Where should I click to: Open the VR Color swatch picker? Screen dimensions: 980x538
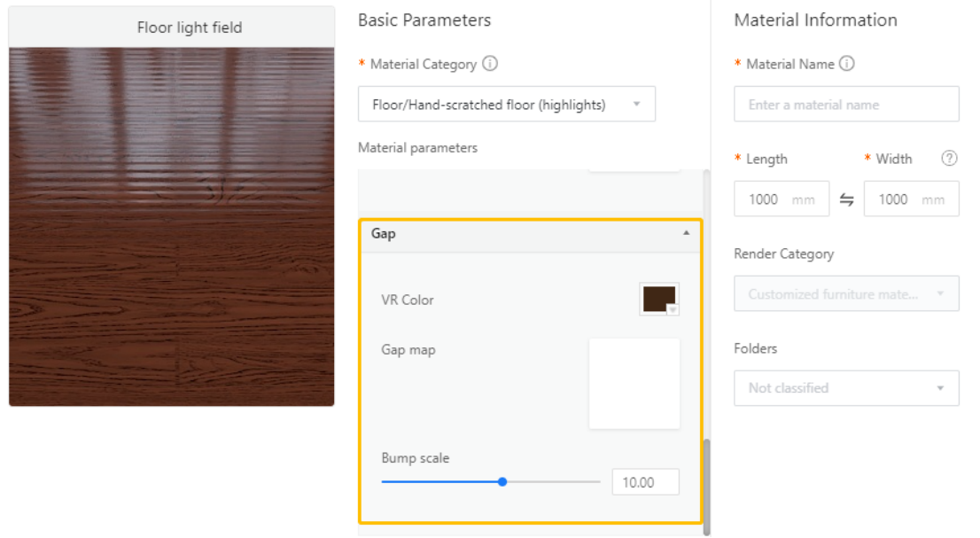(659, 300)
